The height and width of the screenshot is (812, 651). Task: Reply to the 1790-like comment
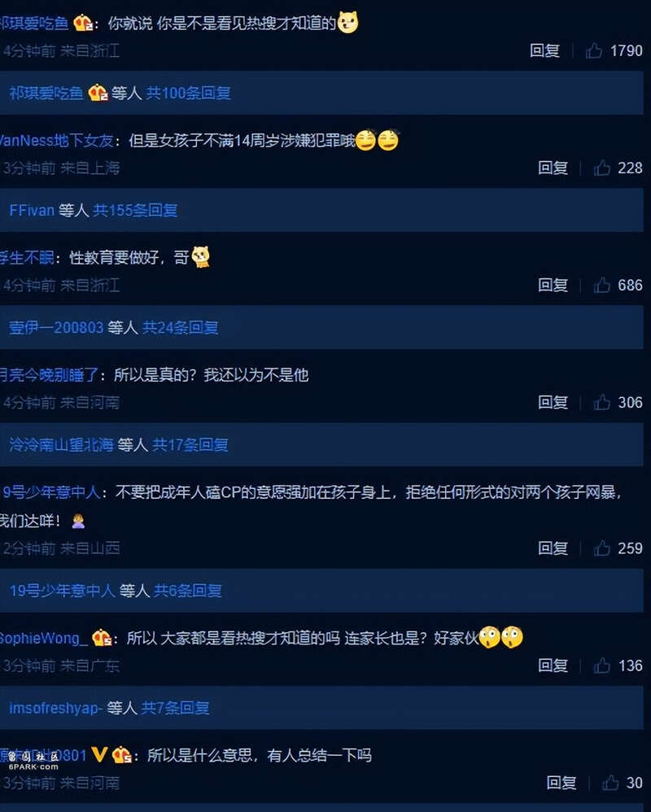tap(545, 50)
